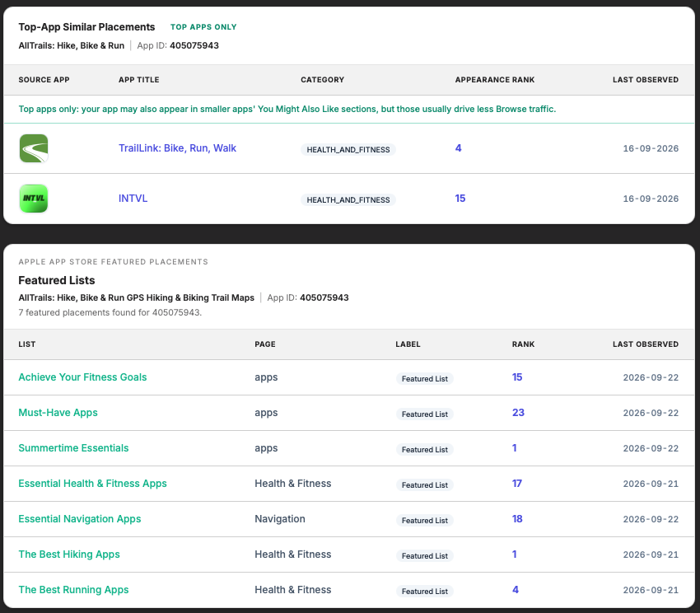Click the TOP APPS ONLY badge

203,27
